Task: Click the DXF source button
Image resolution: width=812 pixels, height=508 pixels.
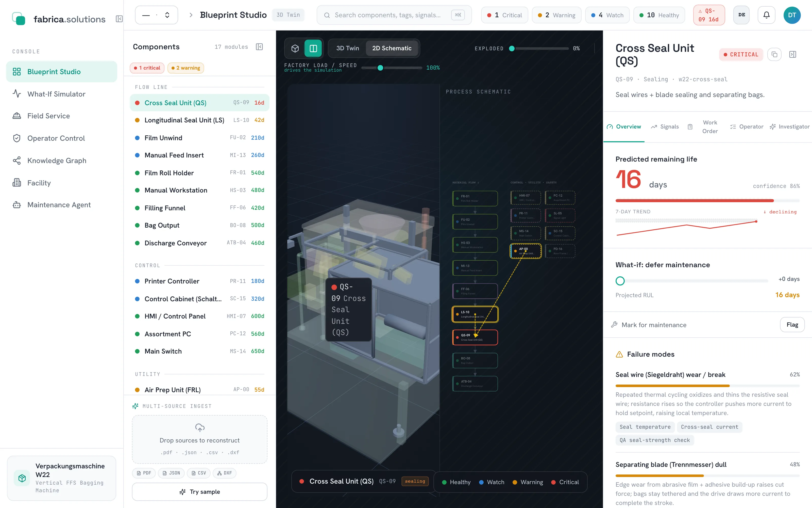Action: (x=225, y=473)
